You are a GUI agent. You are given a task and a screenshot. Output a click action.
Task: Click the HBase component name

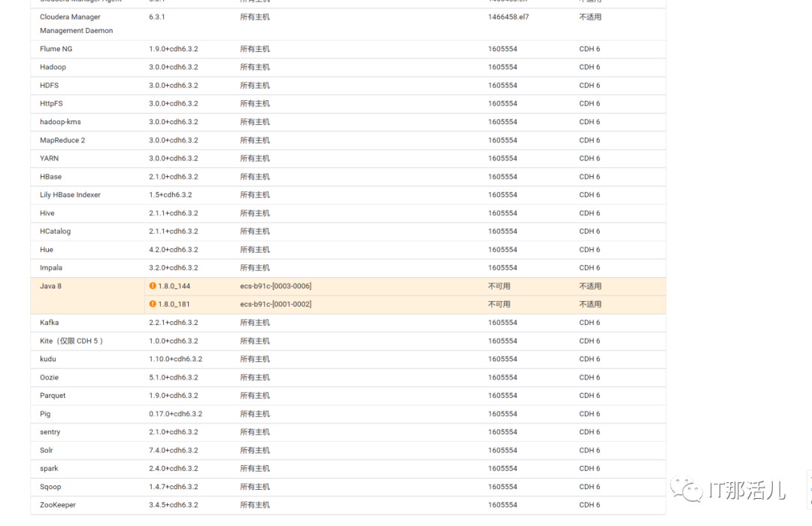pyautogui.click(x=51, y=176)
